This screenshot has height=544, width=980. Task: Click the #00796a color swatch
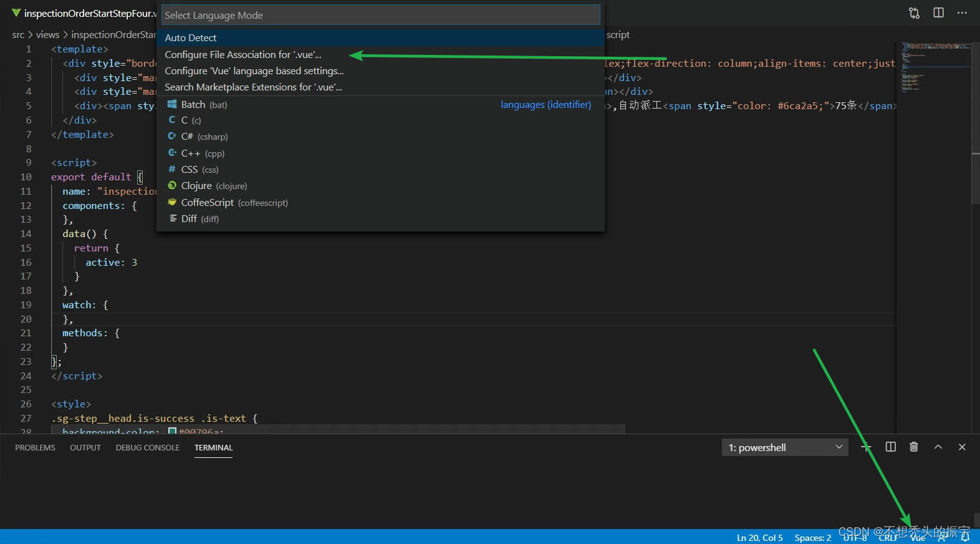(x=173, y=431)
